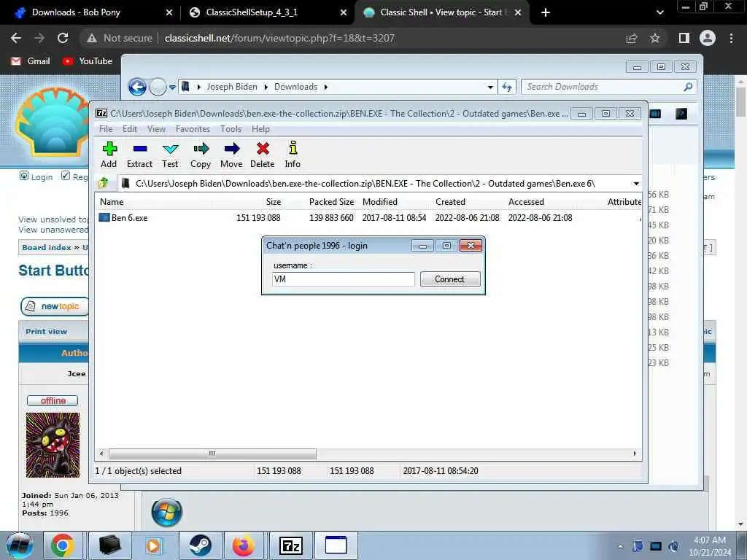Expand the Joseph Biden breadcrumb arrow
Image resolution: width=747 pixels, height=560 pixels.
pos(266,87)
